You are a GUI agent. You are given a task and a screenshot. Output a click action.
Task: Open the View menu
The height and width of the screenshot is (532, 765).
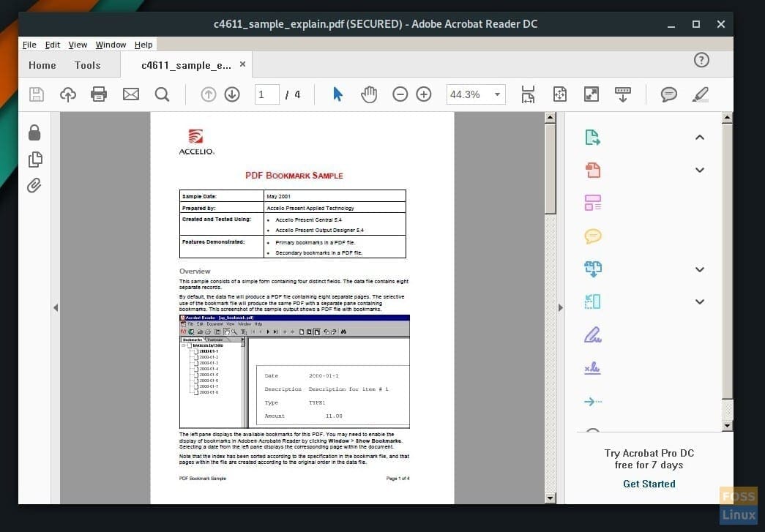pyautogui.click(x=78, y=45)
